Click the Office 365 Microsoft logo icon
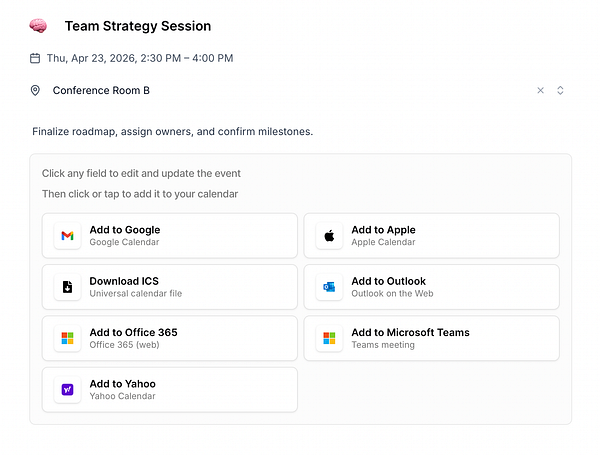600x455 pixels. 67,339
